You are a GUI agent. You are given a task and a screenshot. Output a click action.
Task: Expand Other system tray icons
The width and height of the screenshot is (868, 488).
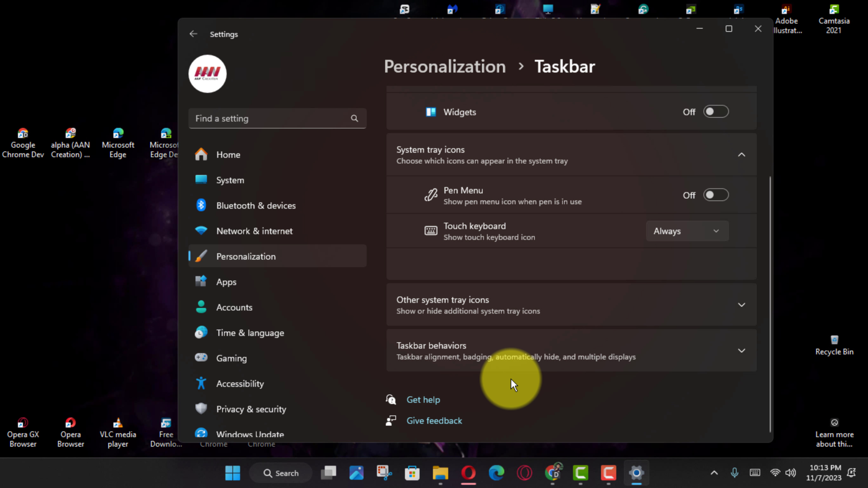(742, 305)
